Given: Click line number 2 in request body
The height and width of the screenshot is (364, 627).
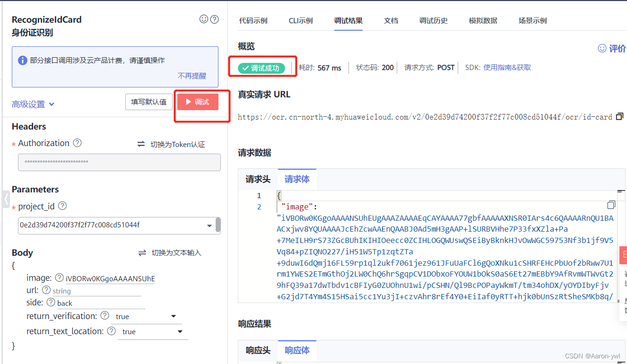Looking at the screenshot, I should point(259,207).
